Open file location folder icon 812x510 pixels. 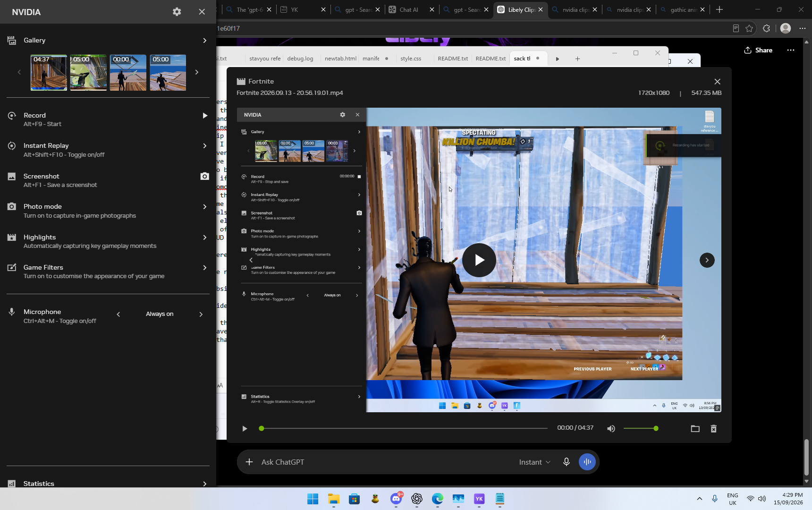click(695, 429)
